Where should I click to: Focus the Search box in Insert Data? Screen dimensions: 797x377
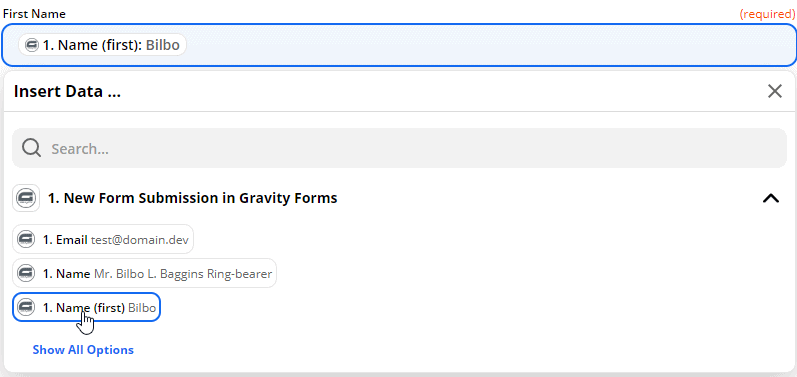tap(399, 148)
